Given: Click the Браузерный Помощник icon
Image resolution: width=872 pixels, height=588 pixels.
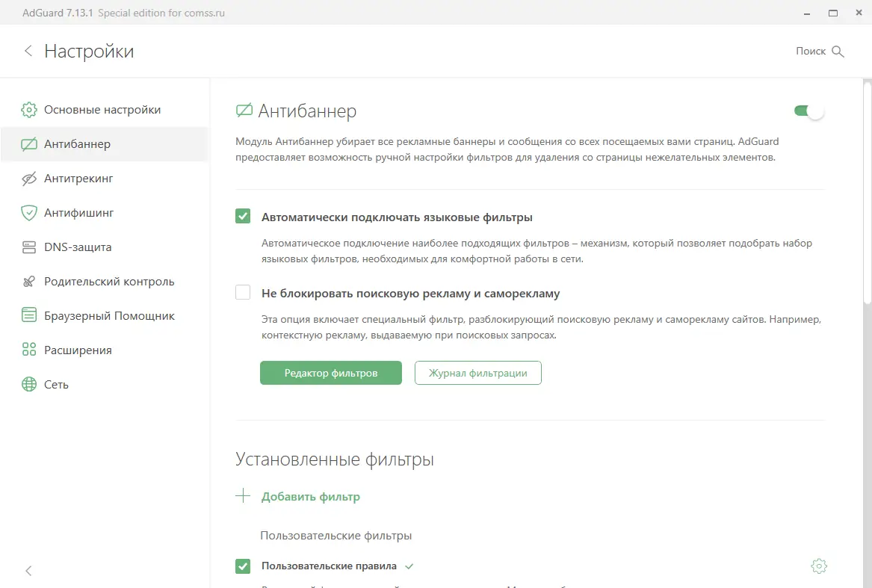Looking at the screenshot, I should click(x=29, y=315).
